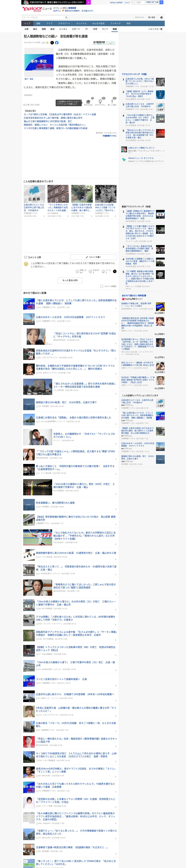186x868 pixels.
Task: React with わかりやすい lightbulb icon
Action: pos(100,102)
